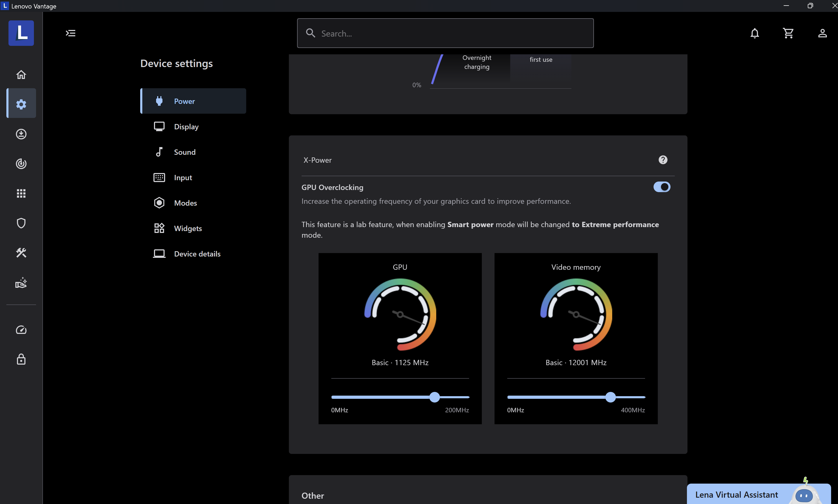
Task: Click the shield security icon
Action: point(21,223)
